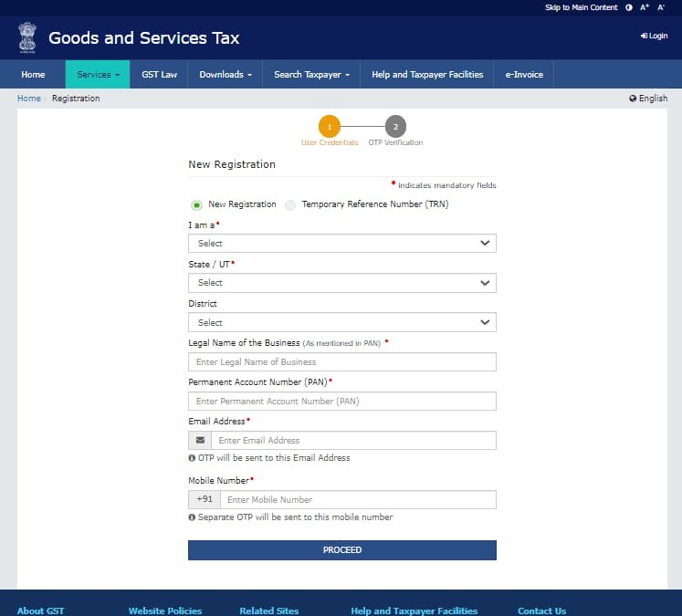Click the info icon beside mobile OTP note
The height and width of the screenshot is (616, 682).
coord(192,517)
